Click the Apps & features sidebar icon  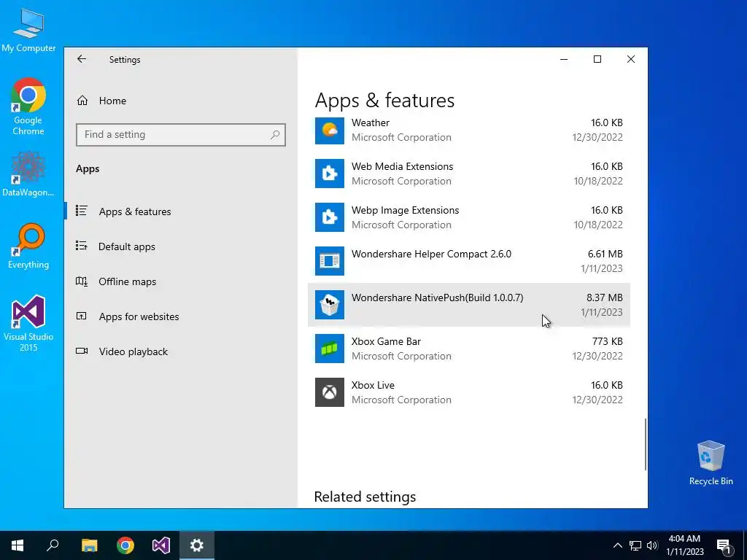click(x=82, y=211)
